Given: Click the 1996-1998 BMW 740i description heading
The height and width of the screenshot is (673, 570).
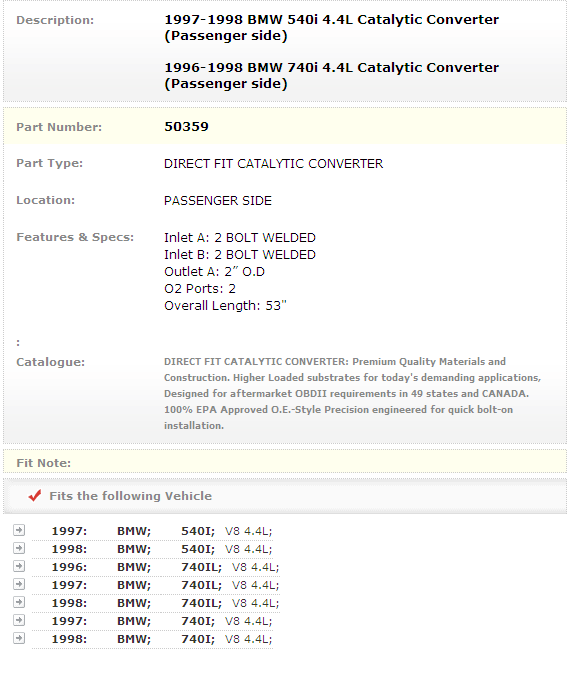Looking at the screenshot, I should click(331, 76).
